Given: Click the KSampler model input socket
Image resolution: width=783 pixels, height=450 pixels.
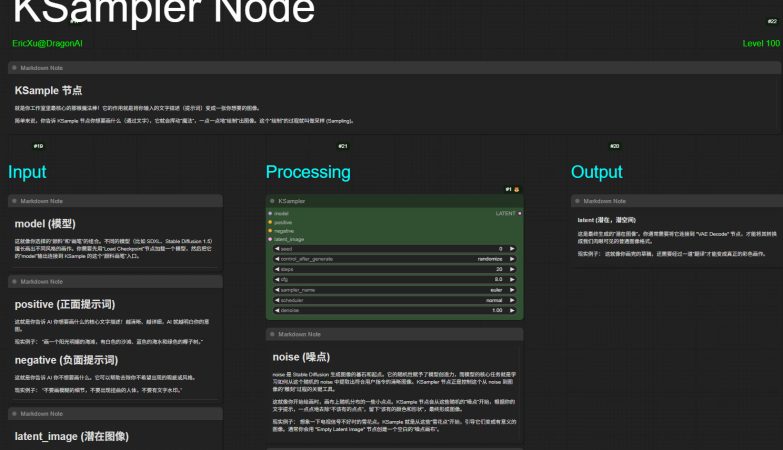Looking at the screenshot, I should [270, 213].
